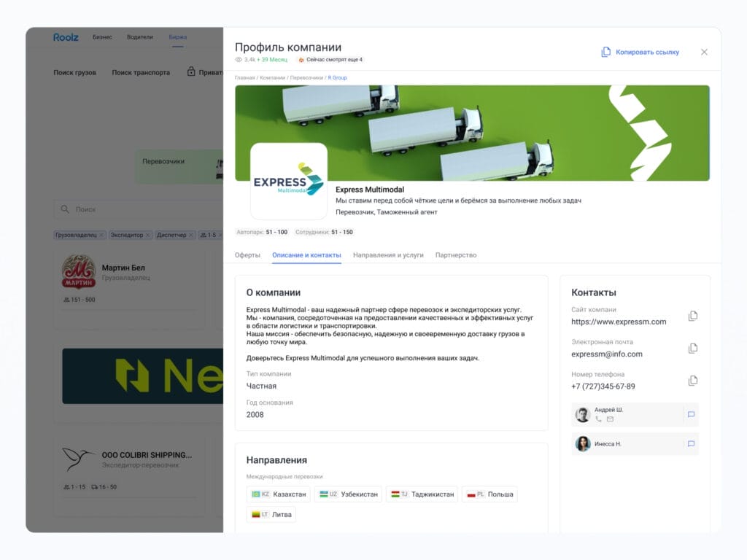Open R Group in the breadcrumb path
This screenshot has width=747, height=560.
point(338,77)
